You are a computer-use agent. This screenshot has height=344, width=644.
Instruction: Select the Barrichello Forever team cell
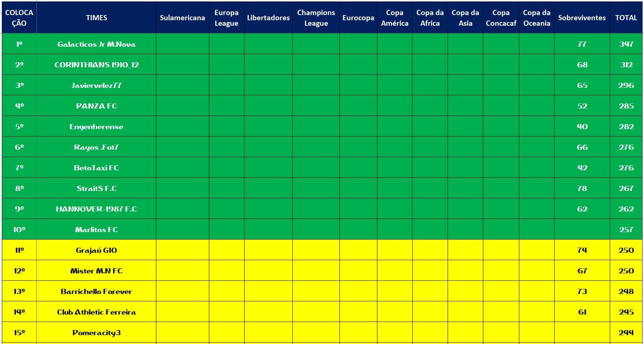[96, 291]
